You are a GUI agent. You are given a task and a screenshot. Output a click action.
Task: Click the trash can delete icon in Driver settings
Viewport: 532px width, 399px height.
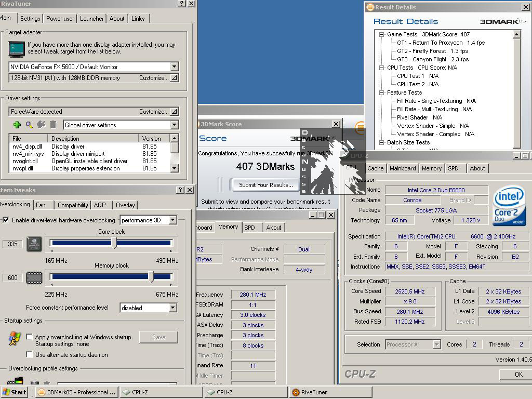(53, 125)
